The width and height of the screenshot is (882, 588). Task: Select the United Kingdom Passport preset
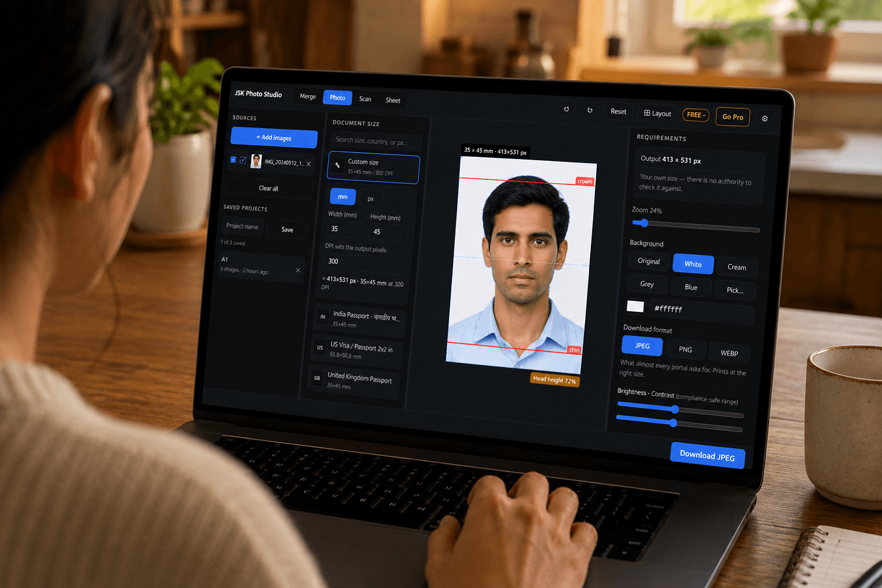coord(354,382)
